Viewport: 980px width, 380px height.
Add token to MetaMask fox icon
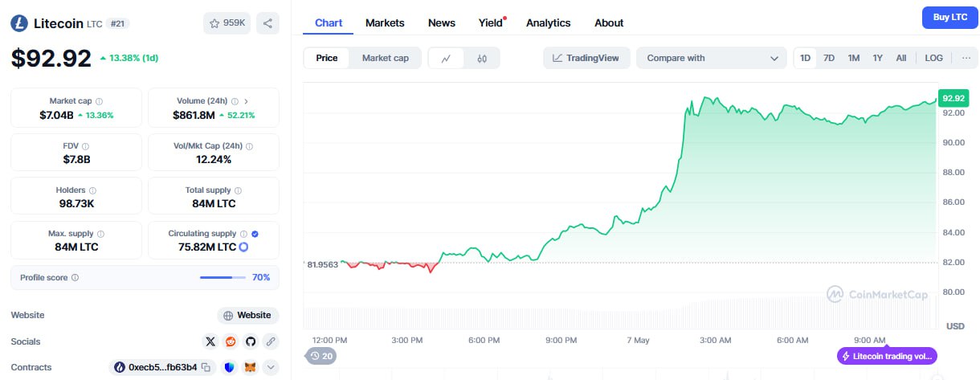pyautogui.click(x=250, y=367)
